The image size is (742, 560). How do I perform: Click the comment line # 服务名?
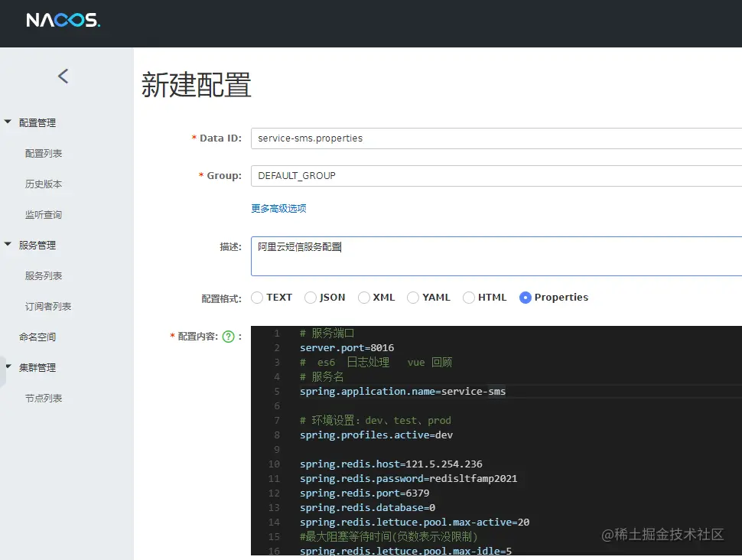[322, 377]
